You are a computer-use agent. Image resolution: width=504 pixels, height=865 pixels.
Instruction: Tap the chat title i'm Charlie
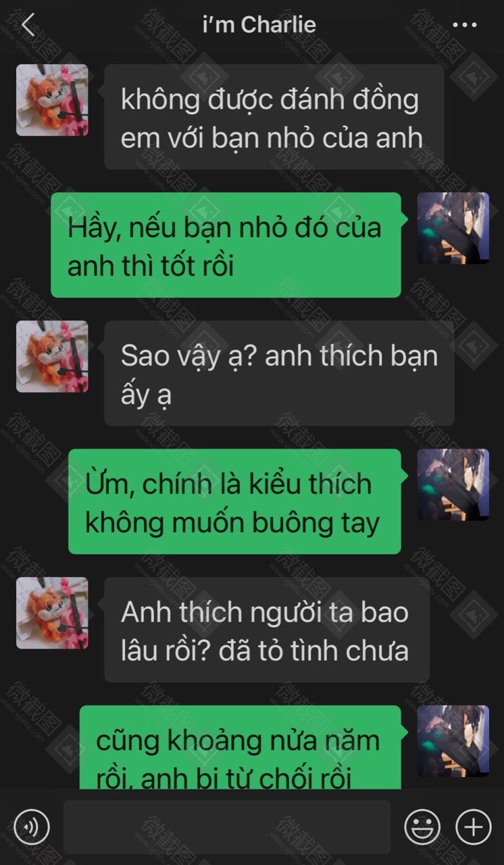[x=259, y=24]
